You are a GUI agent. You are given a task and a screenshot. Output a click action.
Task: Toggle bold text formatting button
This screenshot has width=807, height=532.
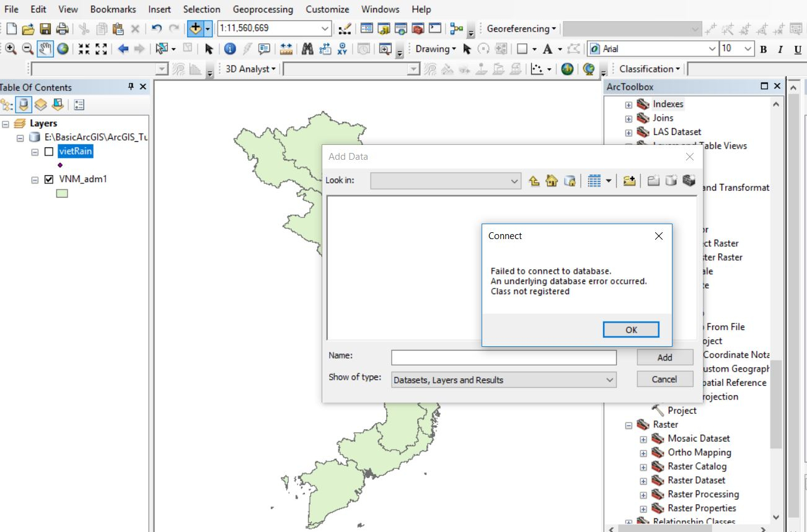tap(763, 50)
